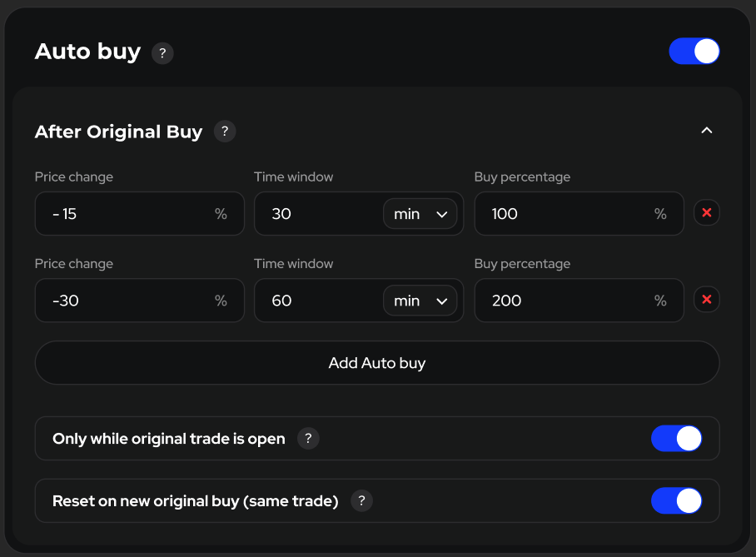
Task: Focus the time window field showing 30
Action: (316, 214)
